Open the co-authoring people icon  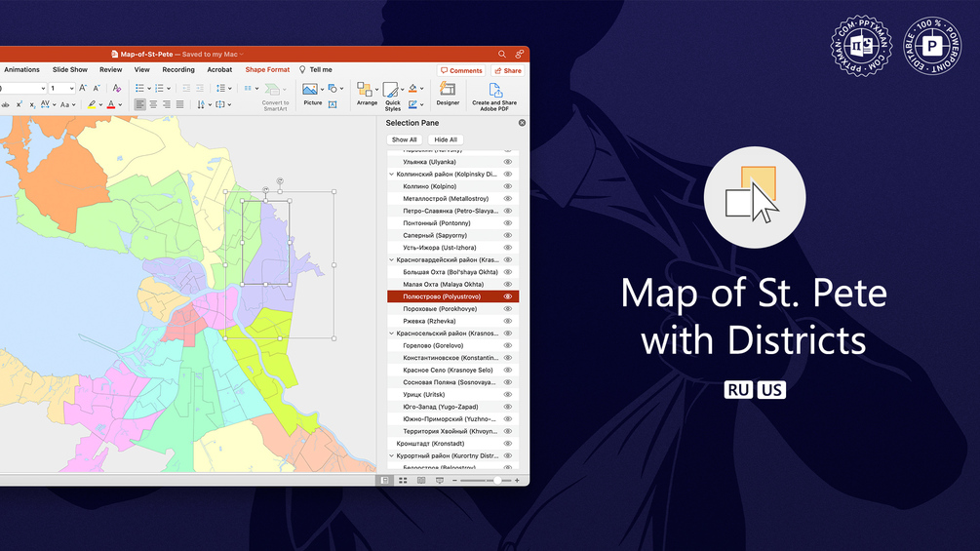tap(520, 55)
